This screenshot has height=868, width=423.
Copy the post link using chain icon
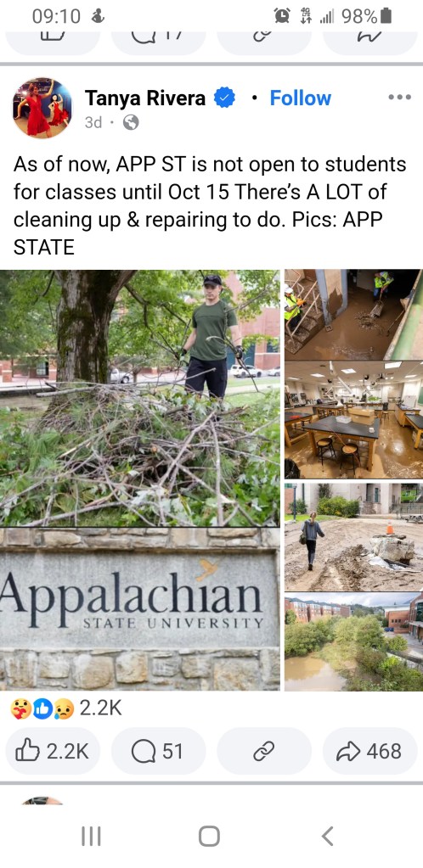click(x=264, y=751)
